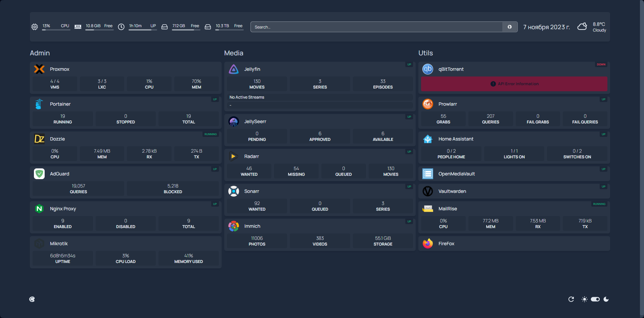644x318 pixels.
Task: Click the Prowlarr 207 QUERIES stat
Action: (491, 119)
